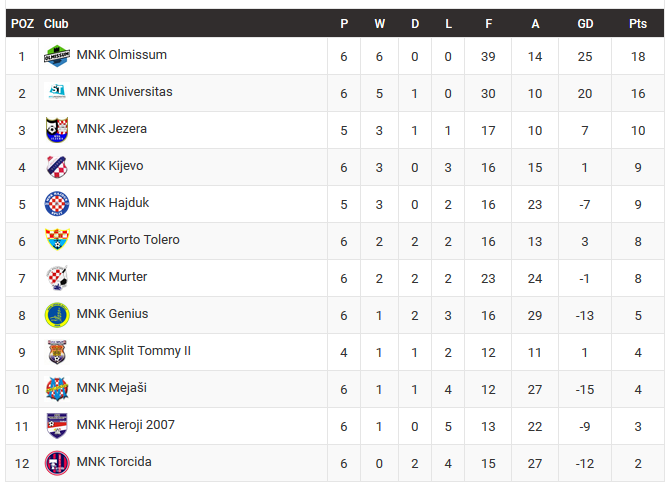Viewport: 670px width, 487px height.
Task: Click the POZ column header
Action: click(x=22, y=23)
